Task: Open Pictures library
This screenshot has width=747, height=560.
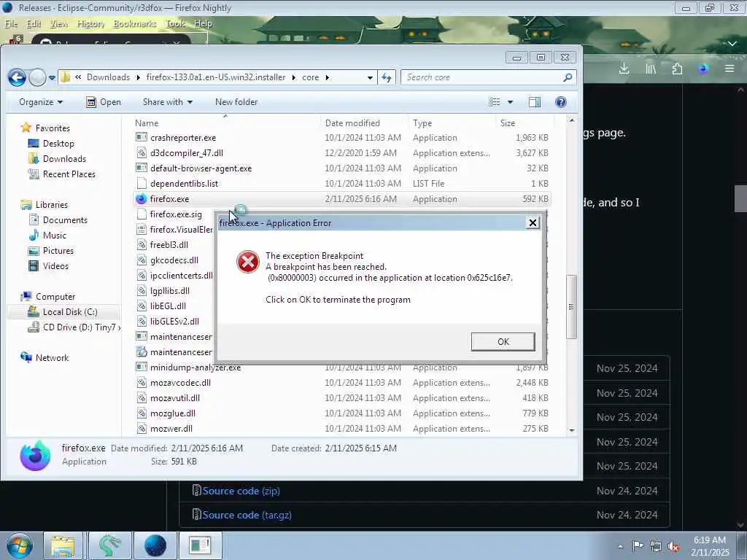Action: [x=58, y=251]
